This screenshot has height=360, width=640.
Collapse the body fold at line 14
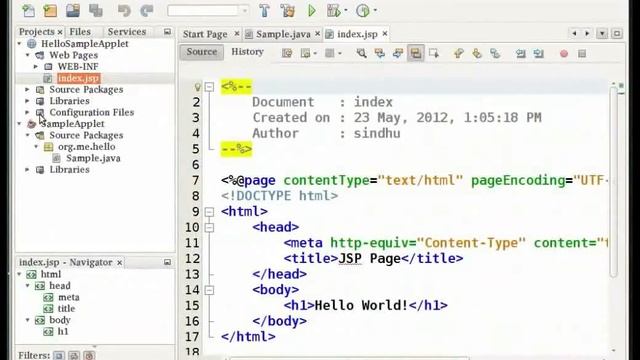tap(209, 290)
